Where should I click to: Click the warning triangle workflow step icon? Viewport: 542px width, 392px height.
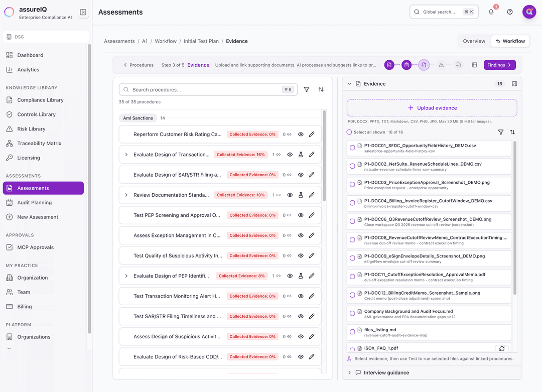(x=441, y=65)
